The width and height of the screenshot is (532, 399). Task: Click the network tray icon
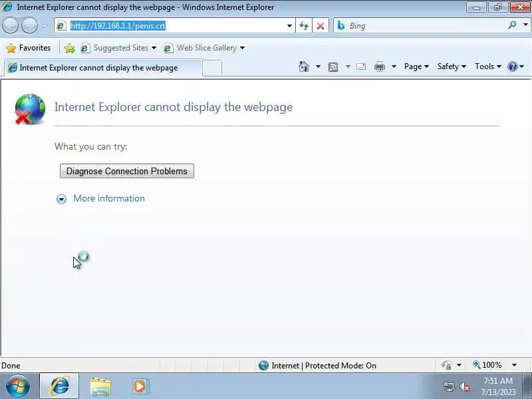click(x=448, y=386)
